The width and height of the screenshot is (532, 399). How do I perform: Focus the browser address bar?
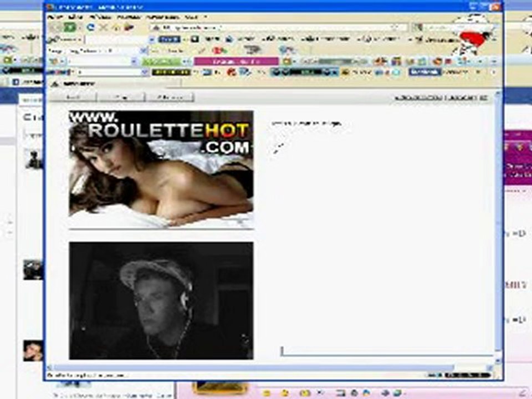[278, 28]
